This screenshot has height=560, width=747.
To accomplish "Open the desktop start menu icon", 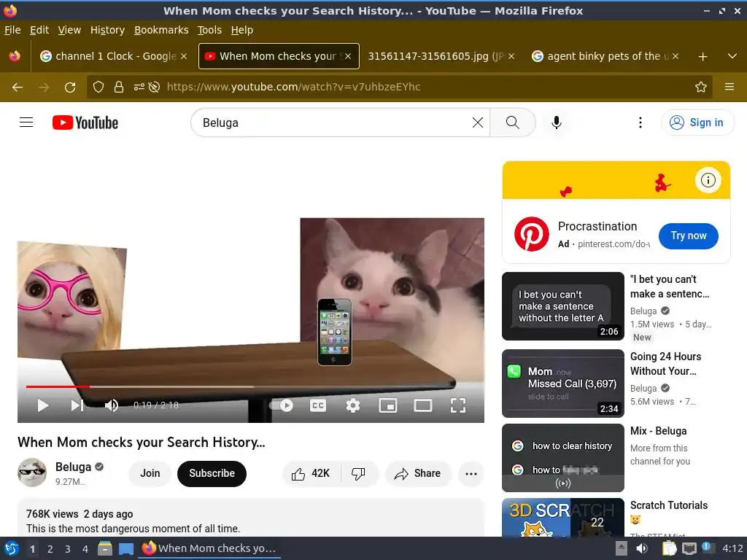I will [12, 548].
